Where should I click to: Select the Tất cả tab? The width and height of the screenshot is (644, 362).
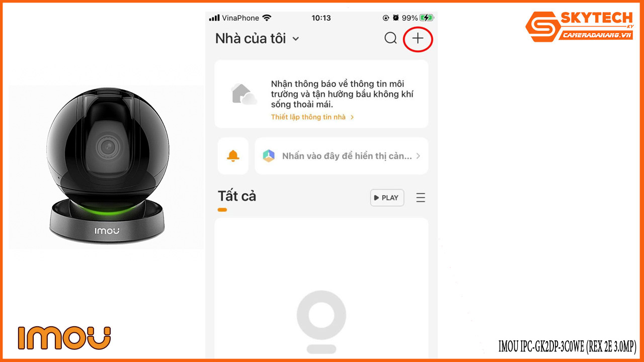237,196
